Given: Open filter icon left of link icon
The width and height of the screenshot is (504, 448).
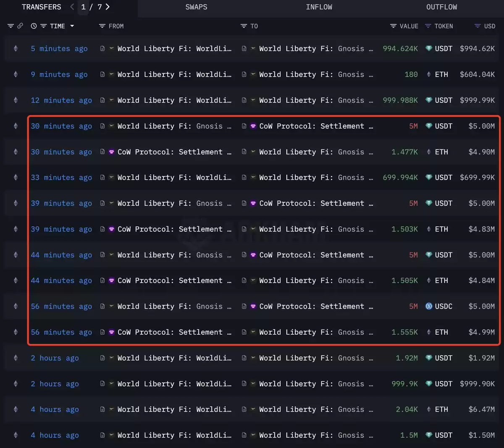Looking at the screenshot, I should pos(10,26).
